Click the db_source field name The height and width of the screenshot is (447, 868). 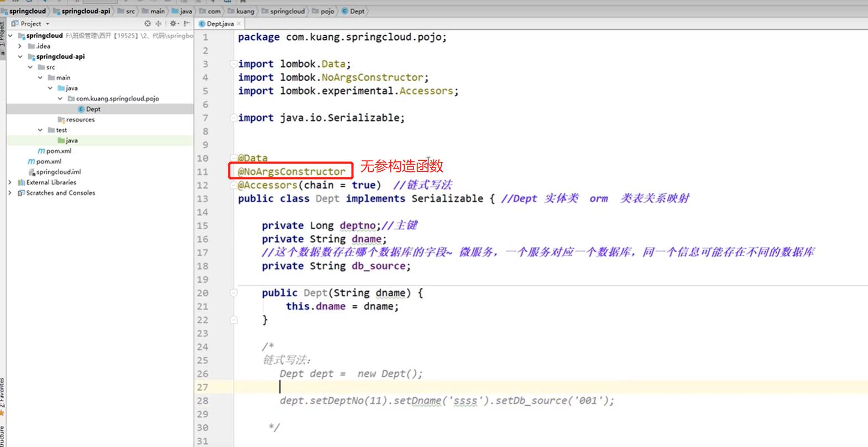[x=379, y=266]
